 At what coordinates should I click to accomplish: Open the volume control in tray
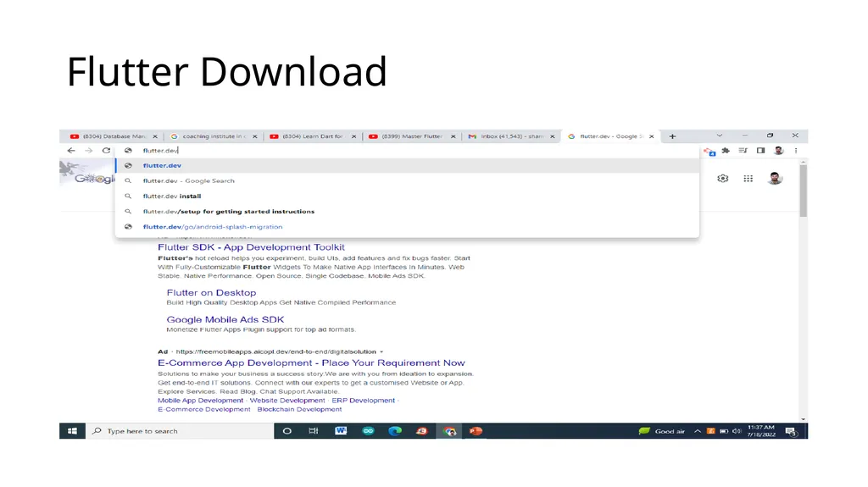point(737,431)
